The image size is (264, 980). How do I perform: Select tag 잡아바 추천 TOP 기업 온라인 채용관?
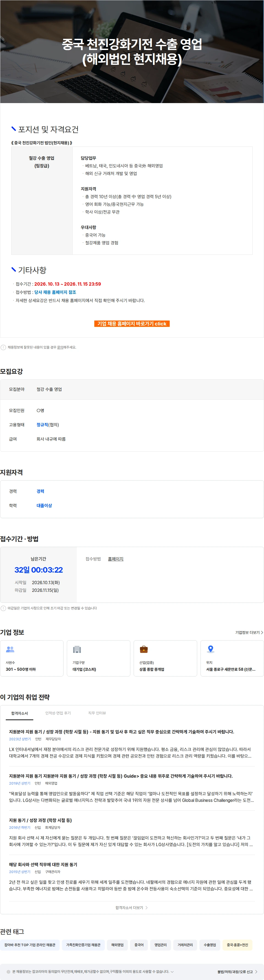click(30, 945)
